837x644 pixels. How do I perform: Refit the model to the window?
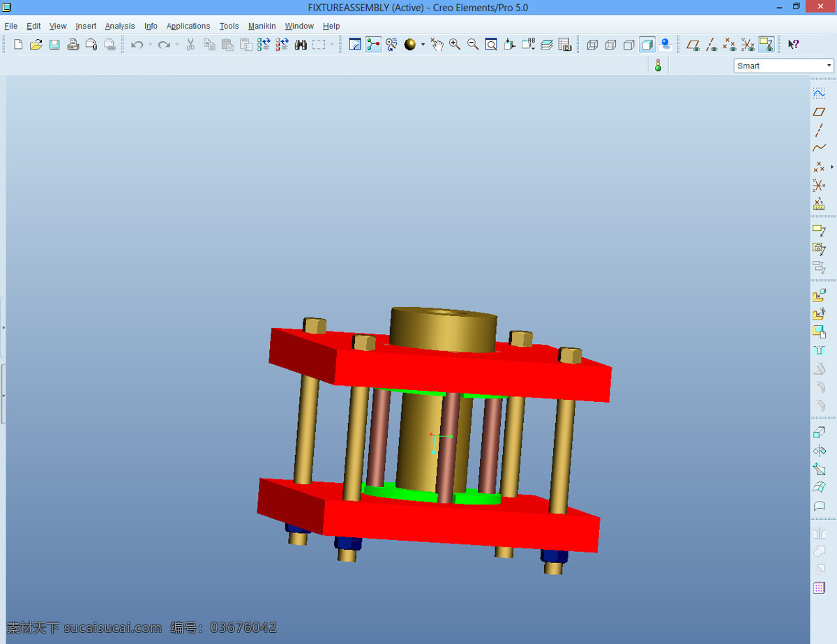(x=491, y=45)
